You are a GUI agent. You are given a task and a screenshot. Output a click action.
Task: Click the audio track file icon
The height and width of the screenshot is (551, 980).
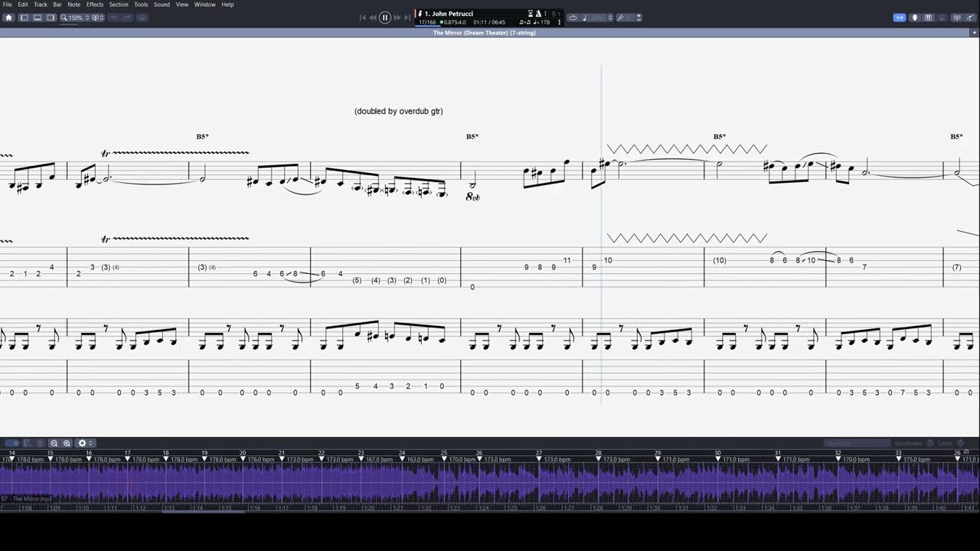click(28, 443)
